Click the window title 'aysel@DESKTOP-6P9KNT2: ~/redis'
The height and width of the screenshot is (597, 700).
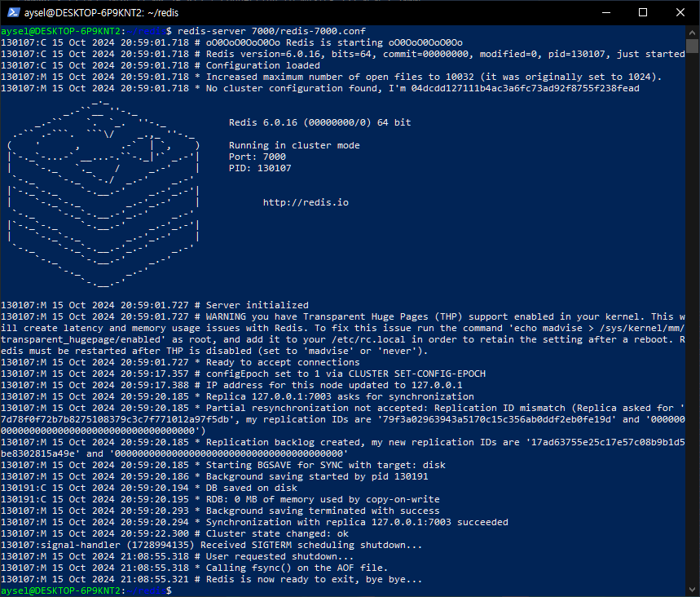tap(101, 13)
